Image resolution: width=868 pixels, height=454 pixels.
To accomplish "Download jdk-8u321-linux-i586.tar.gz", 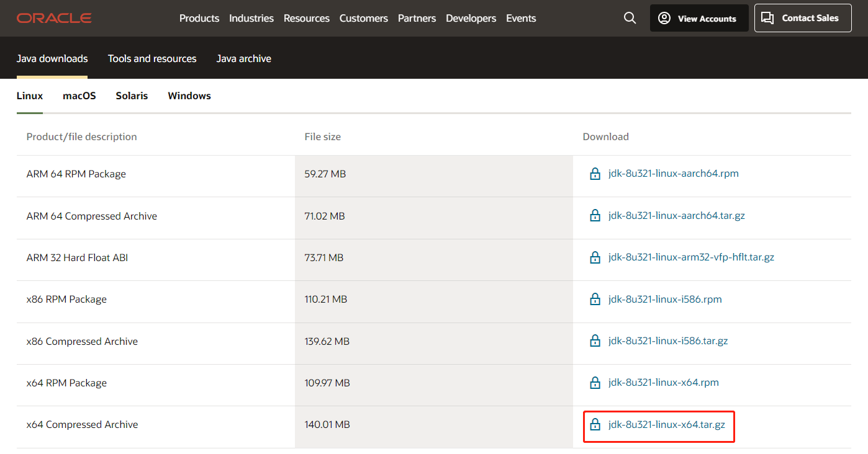I will (x=668, y=341).
